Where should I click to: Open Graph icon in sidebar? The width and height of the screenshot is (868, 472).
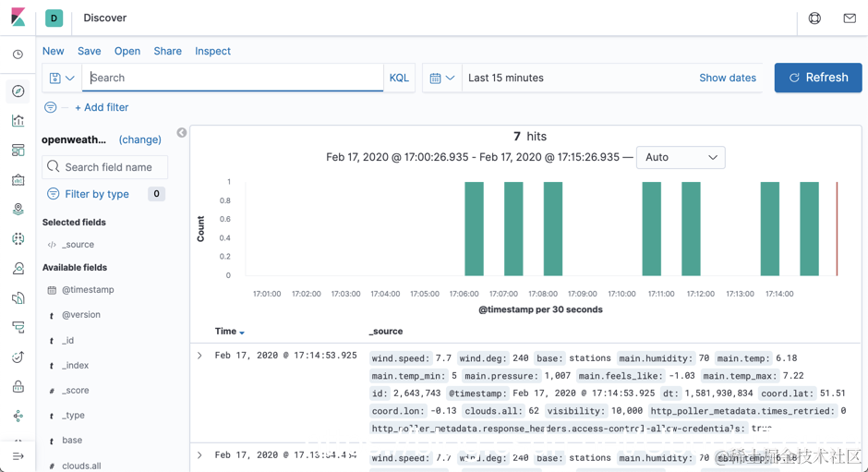pyautogui.click(x=18, y=416)
